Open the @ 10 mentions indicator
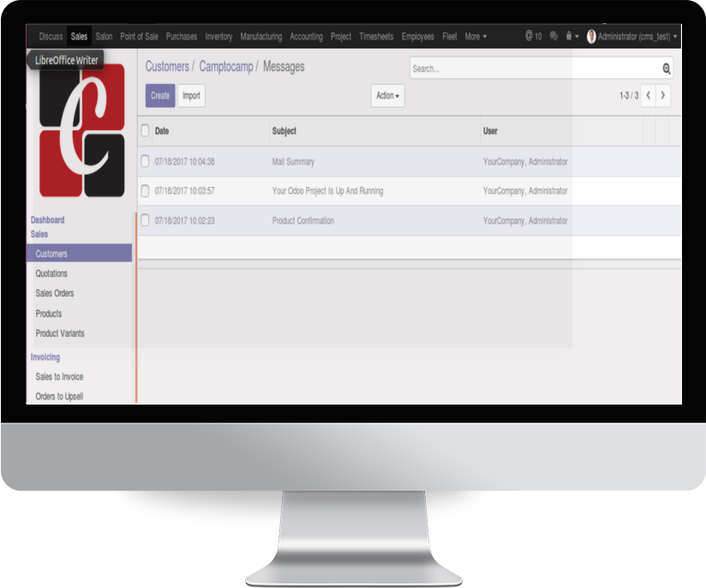 pos(534,36)
